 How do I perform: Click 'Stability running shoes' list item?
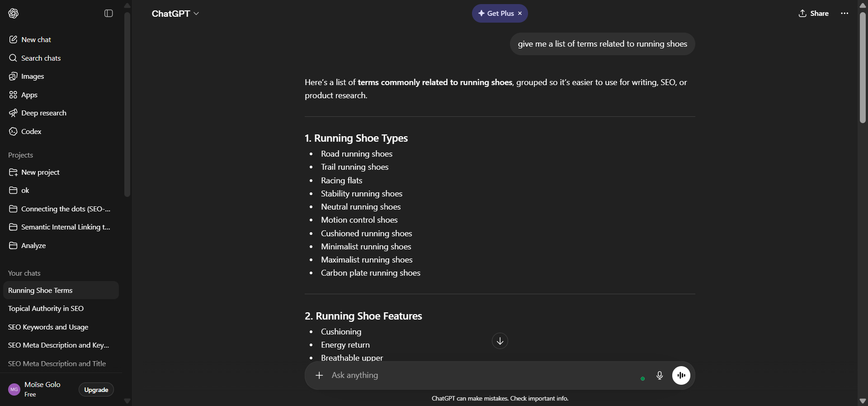point(362,194)
